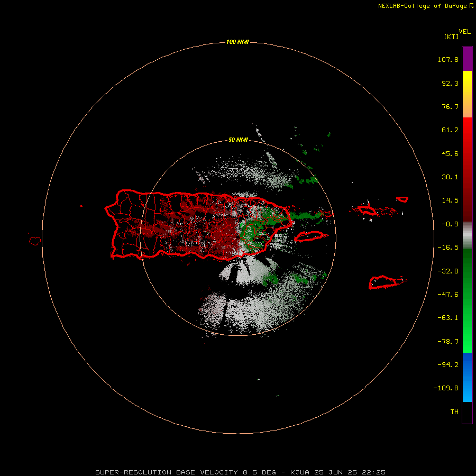The height and width of the screenshot is (476, 476).
Task: Click the St. Croix island outline
Action: click(x=383, y=282)
